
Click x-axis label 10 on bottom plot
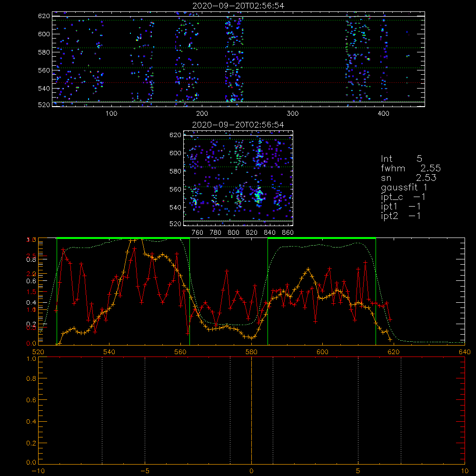click(x=465, y=471)
